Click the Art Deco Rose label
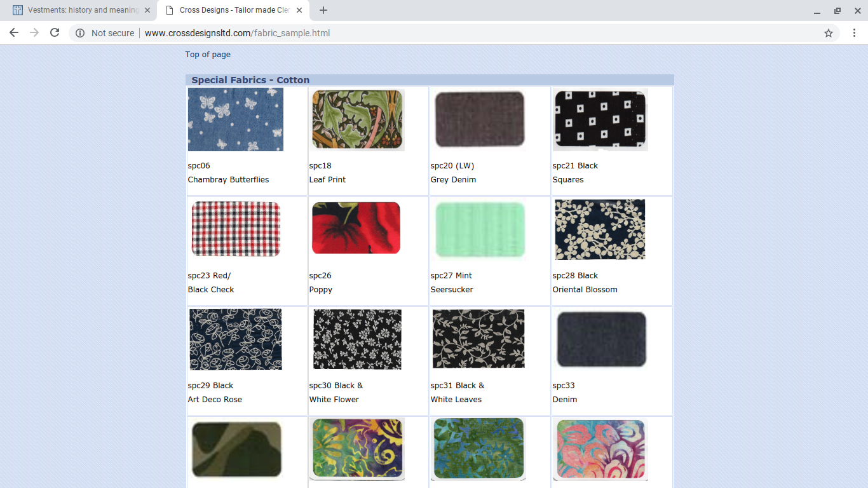This screenshot has height=488, width=868. 215,400
